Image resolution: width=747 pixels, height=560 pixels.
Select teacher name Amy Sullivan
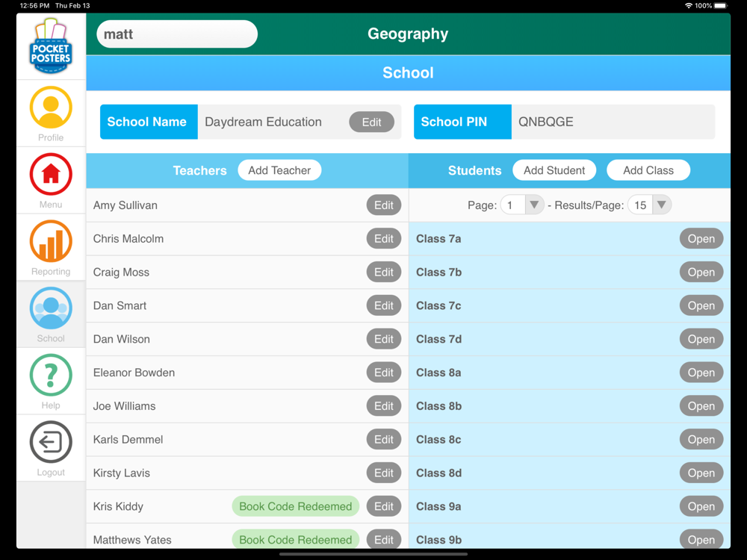click(x=125, y=205)
